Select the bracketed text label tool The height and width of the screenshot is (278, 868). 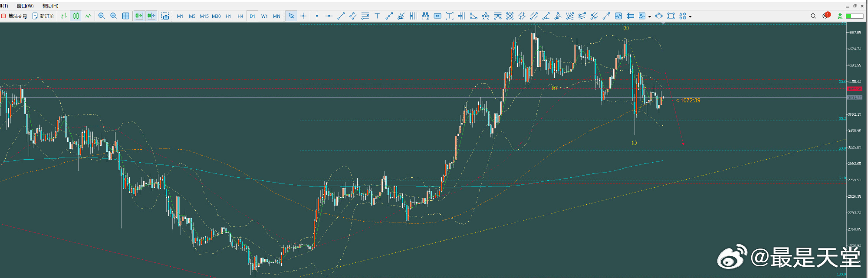450,16
